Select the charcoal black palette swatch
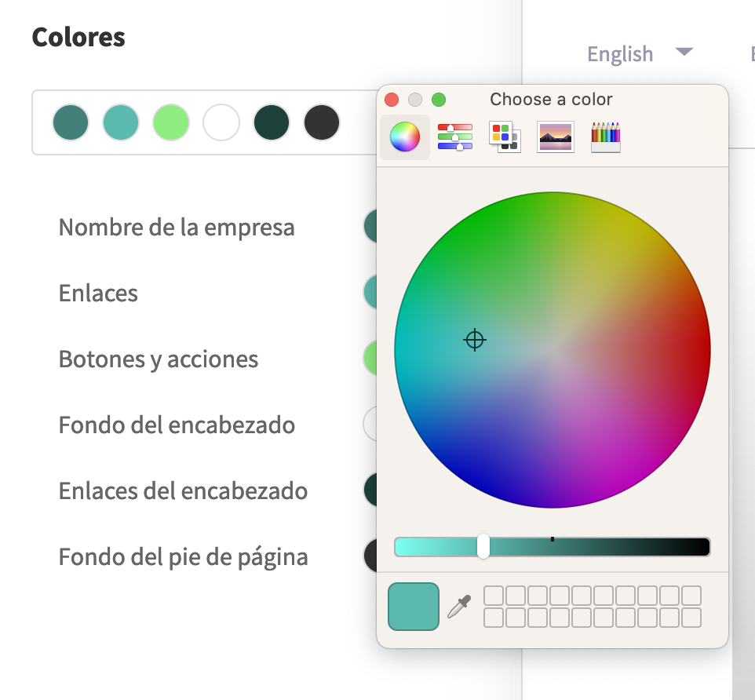This screenshot has width=755, height=700. pyautogui.click(x=322, y=122)
